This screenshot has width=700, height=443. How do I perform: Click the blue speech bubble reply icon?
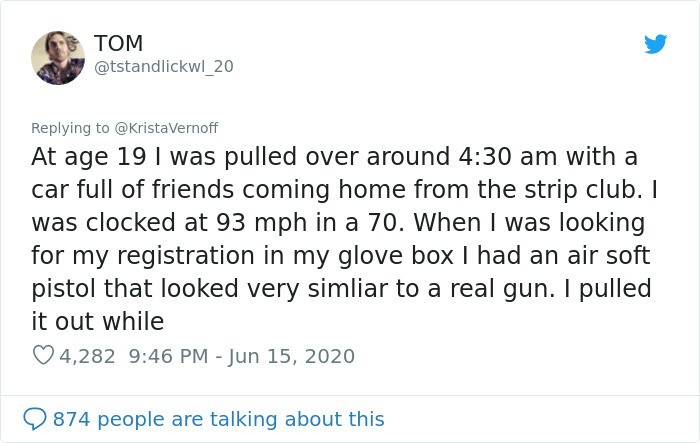[x=34, y=419]
